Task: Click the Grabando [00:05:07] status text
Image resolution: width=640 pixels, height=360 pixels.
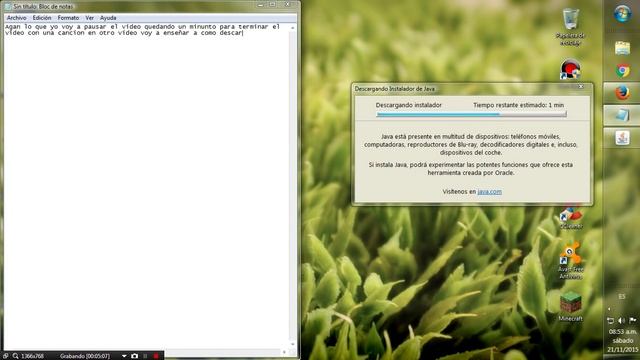Action: tap(84, 356)
